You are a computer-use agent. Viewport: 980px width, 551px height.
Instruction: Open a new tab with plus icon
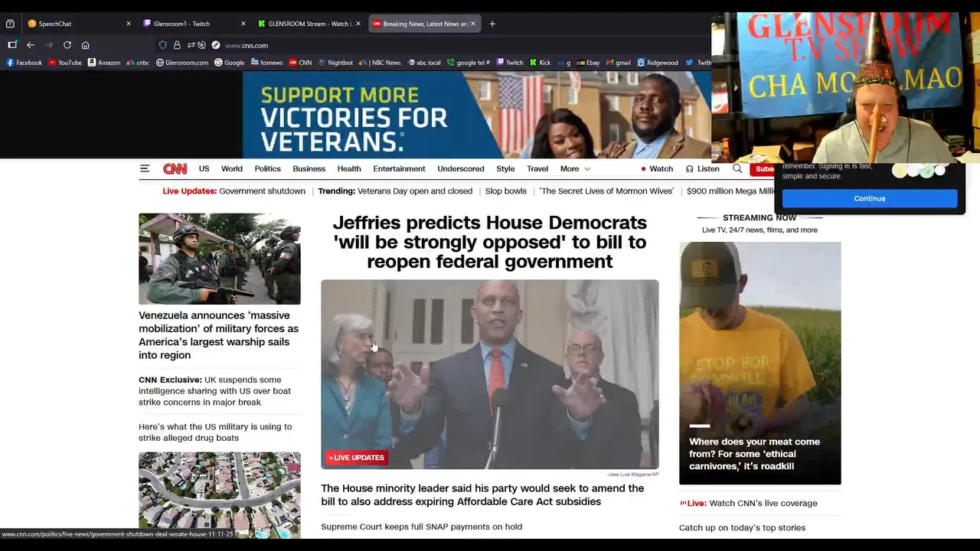tap(492, 24)
